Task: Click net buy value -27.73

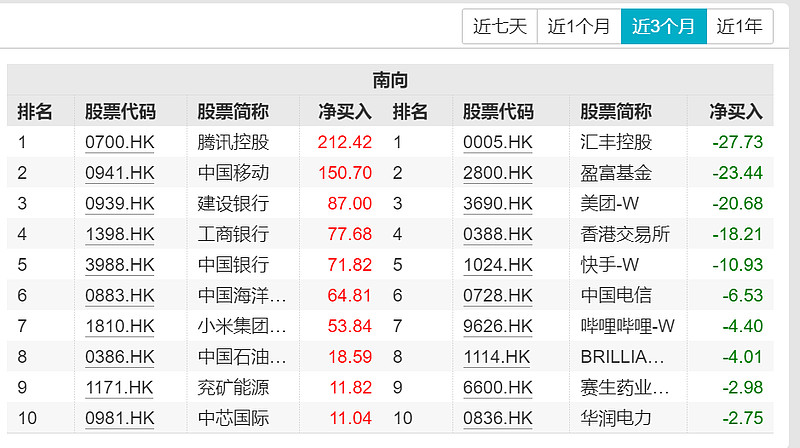Action: (x=738, y=142)
